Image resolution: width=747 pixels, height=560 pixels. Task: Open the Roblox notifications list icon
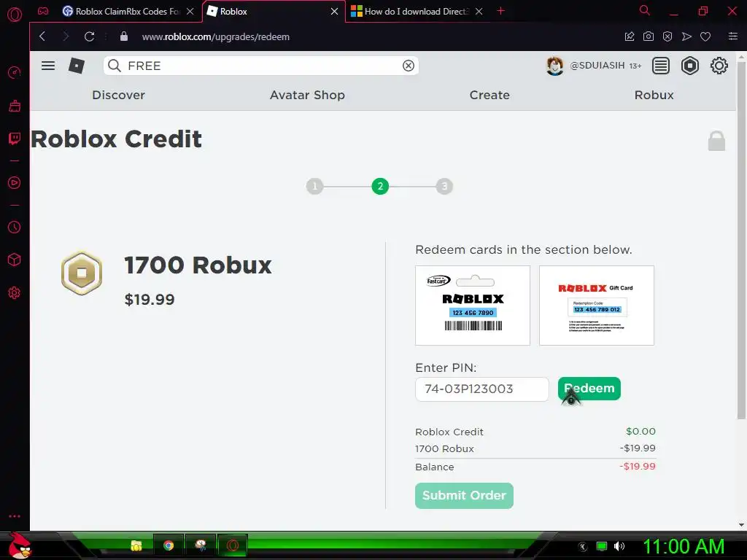[661, 66]
